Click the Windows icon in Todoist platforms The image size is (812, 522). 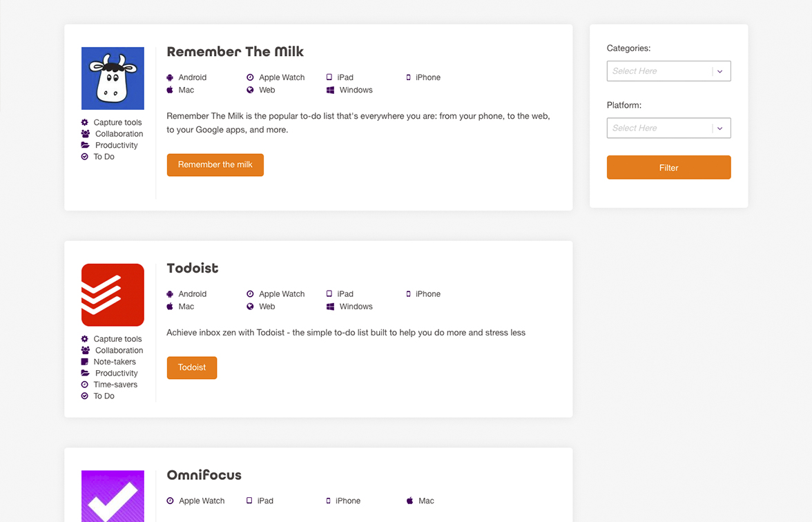(x=330, y=307)
